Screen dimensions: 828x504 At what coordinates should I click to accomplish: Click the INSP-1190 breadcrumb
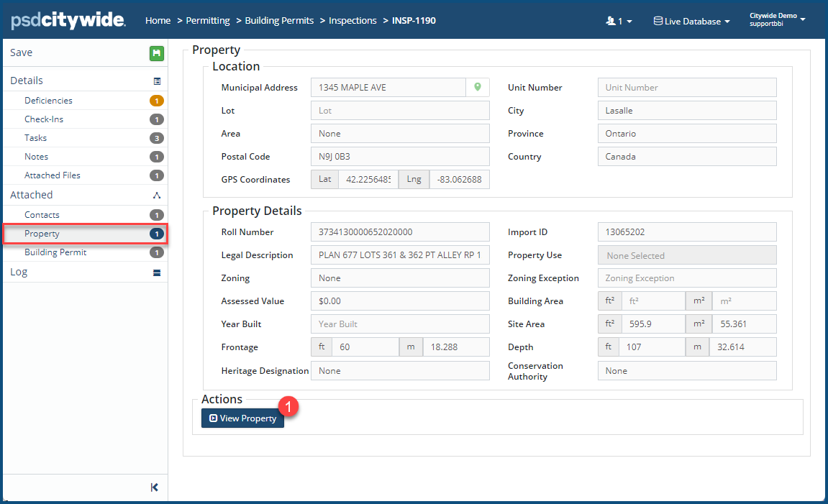pyautogui.click(x=414, y=21)
